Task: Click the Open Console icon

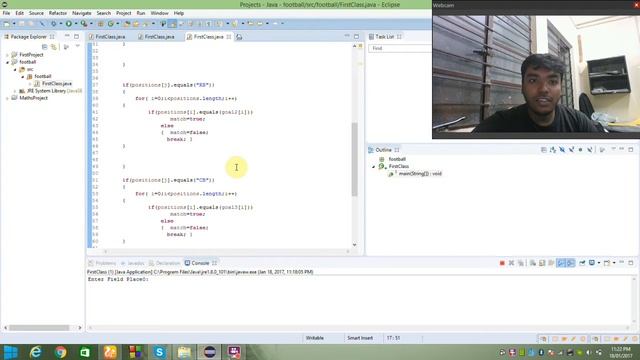Action: click(607, 263)
